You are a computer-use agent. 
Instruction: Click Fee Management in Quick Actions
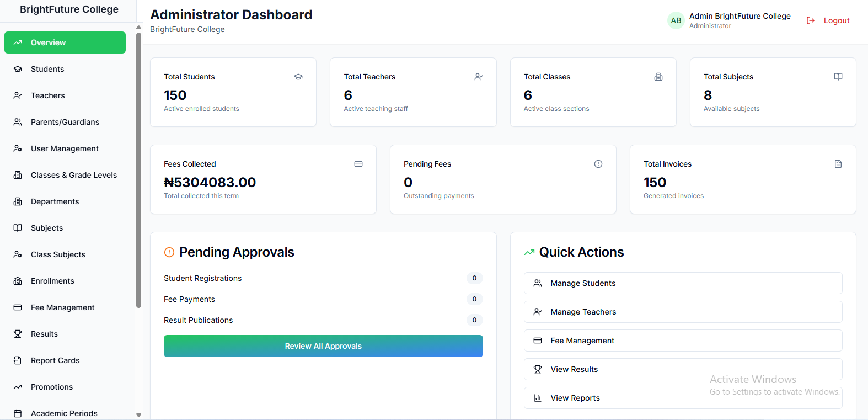(x=683, y=341)
